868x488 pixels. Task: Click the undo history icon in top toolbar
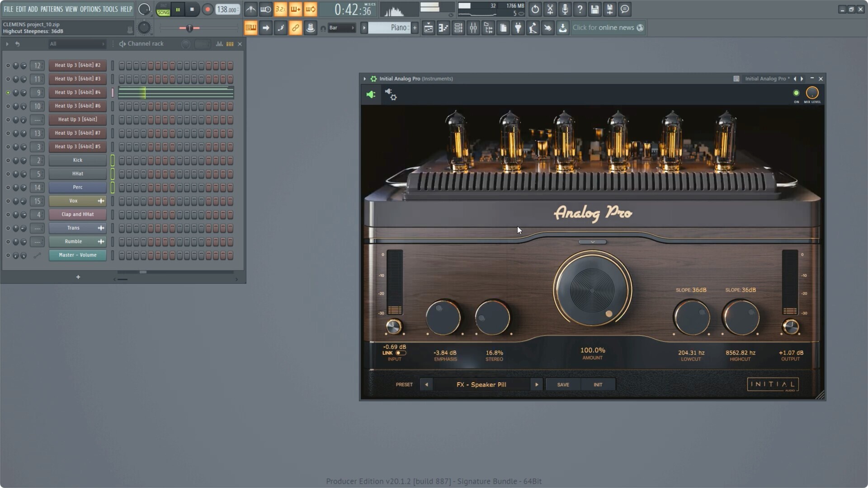coord(535,9)
